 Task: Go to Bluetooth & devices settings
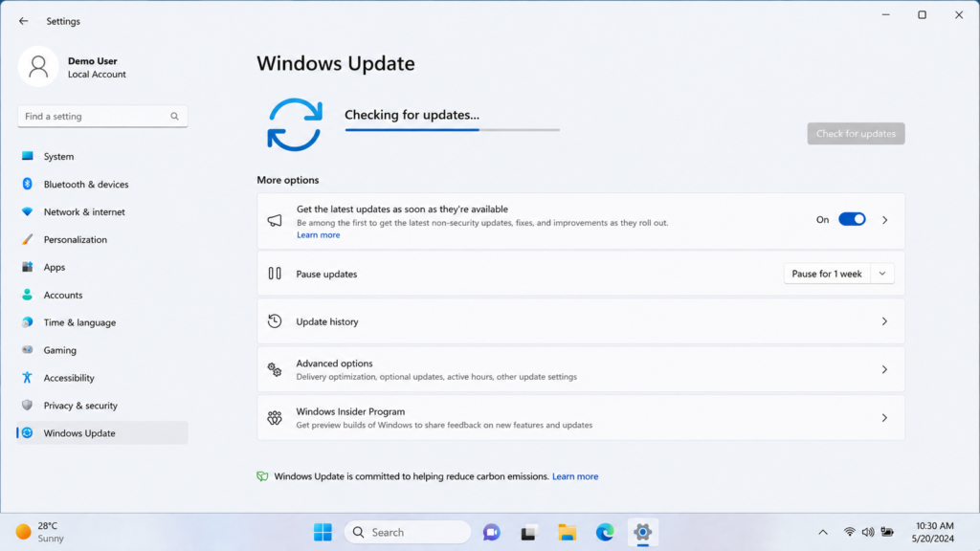coord(102,185)
